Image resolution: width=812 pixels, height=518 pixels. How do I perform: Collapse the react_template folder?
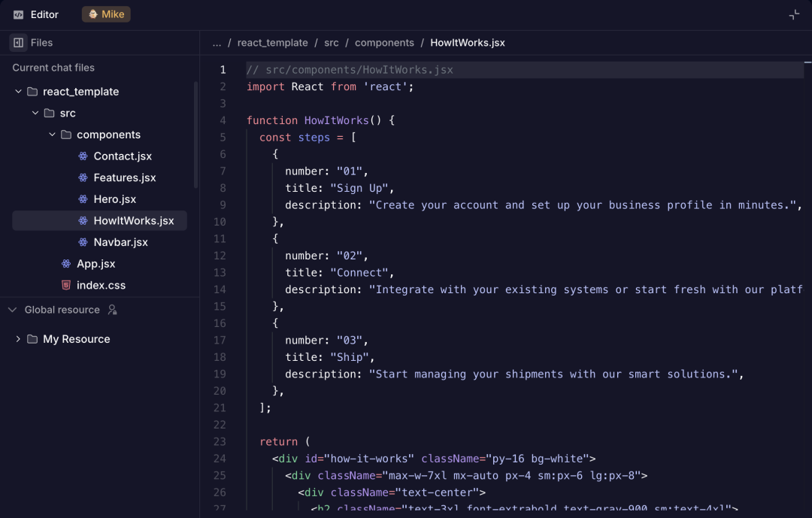tap(18, 92)
